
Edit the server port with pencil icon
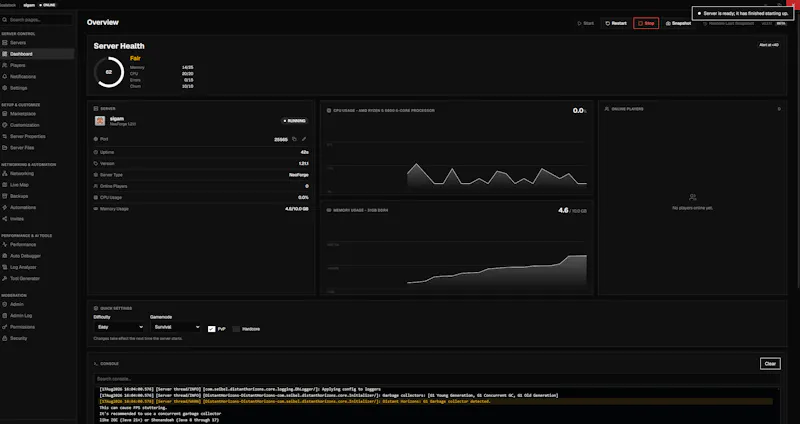(x=304, y=139)
